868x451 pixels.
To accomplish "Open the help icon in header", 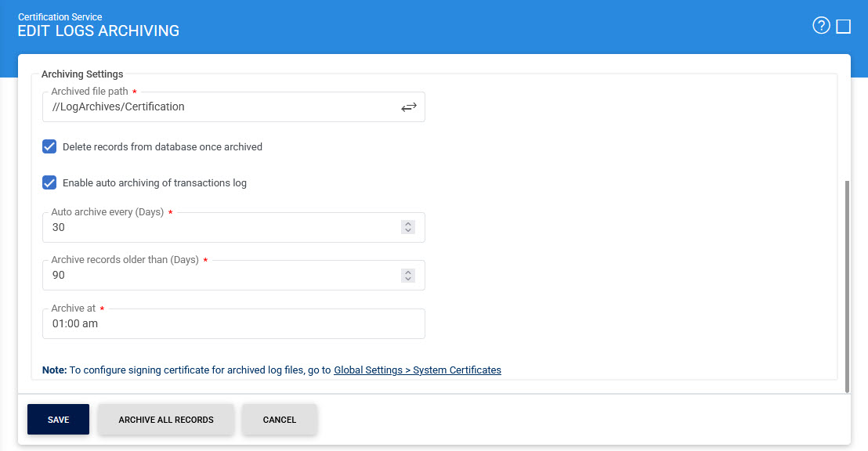I will (x=821, y=27).
